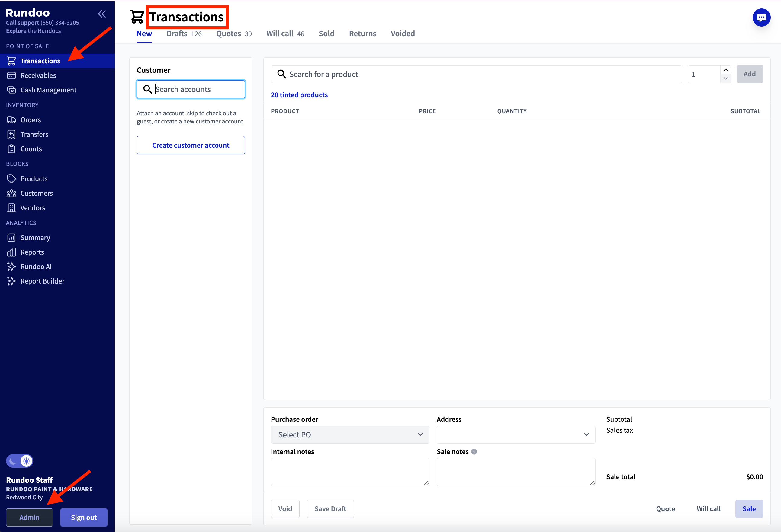Click the PRODUCT column header
781x532 pixels.
284,111
